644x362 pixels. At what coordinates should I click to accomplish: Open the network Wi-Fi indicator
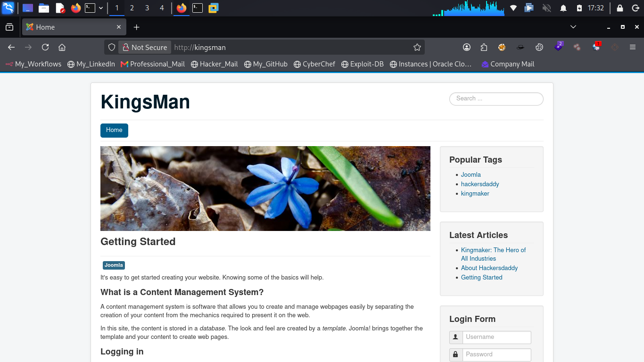point(513,8)
